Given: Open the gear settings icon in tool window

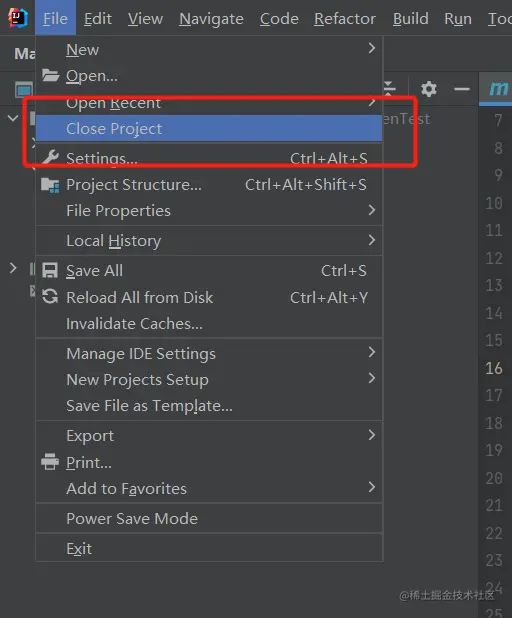Looking at the screenshot, I should click(428, 89).
